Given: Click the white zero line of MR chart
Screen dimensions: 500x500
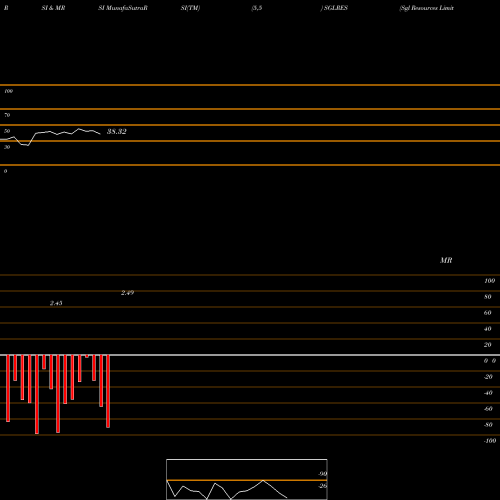Looking at the screenshot, I should click(x=250, y=355).
